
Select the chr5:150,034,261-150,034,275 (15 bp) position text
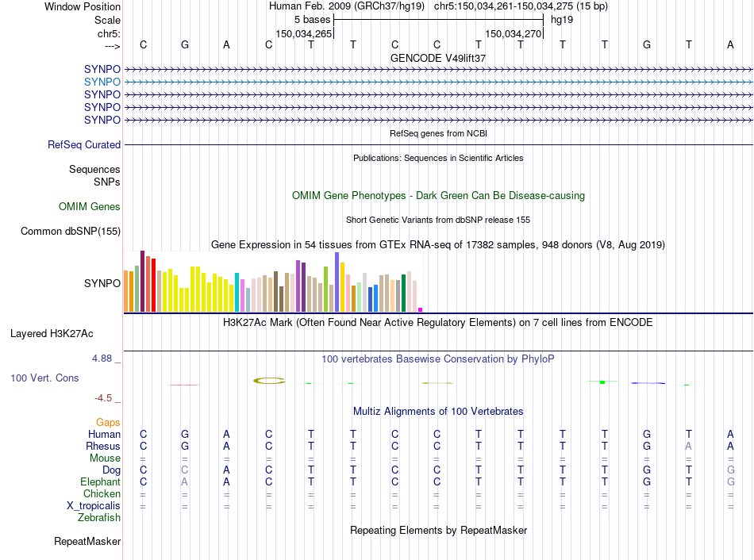(521, 6)
